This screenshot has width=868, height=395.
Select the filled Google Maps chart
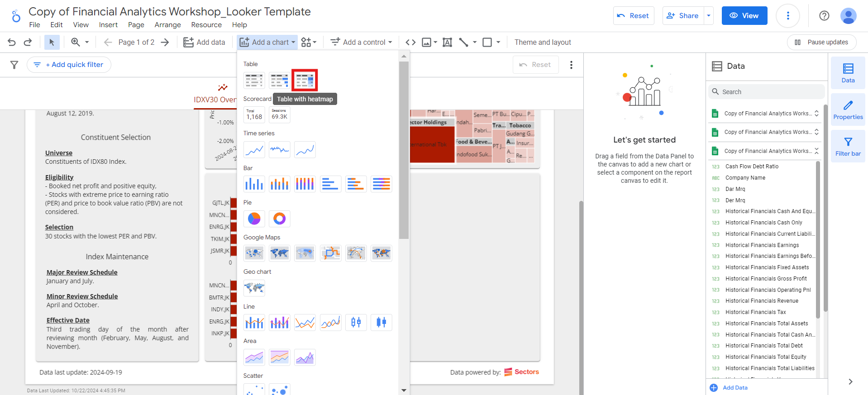[279, 253]
